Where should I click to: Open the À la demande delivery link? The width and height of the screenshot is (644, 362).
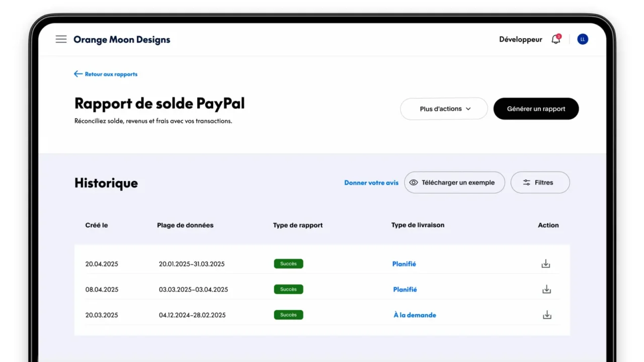[415, 315]
